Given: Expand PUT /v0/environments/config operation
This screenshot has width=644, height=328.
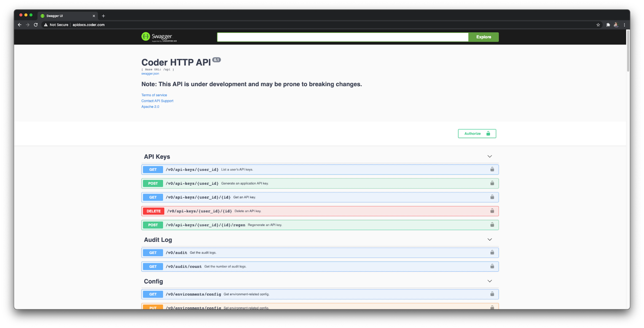Looking at the screenshot, I should click(320, 306).
